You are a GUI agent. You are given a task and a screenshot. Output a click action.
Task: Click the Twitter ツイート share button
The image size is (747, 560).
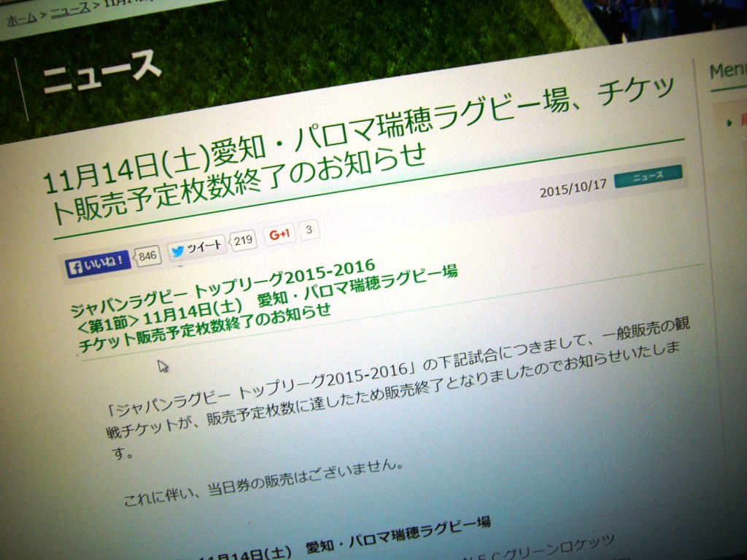pyautogui.click(x=196, y=248)
